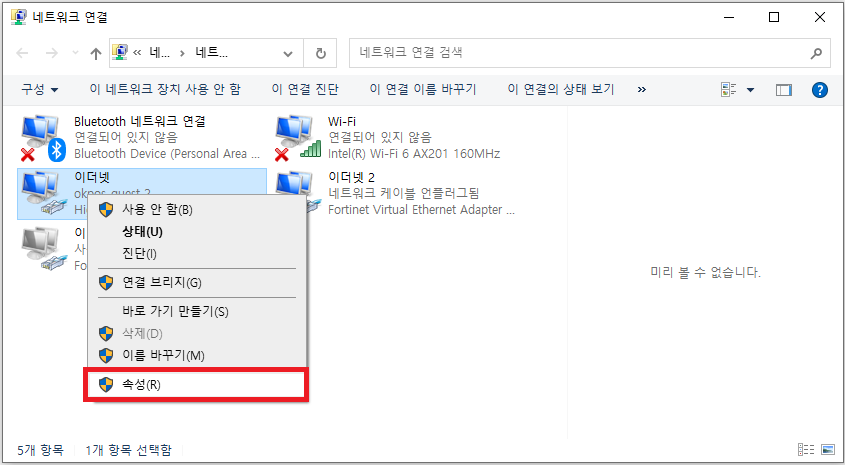Open the view options dropdown arrow

click(x=750, y=90)
